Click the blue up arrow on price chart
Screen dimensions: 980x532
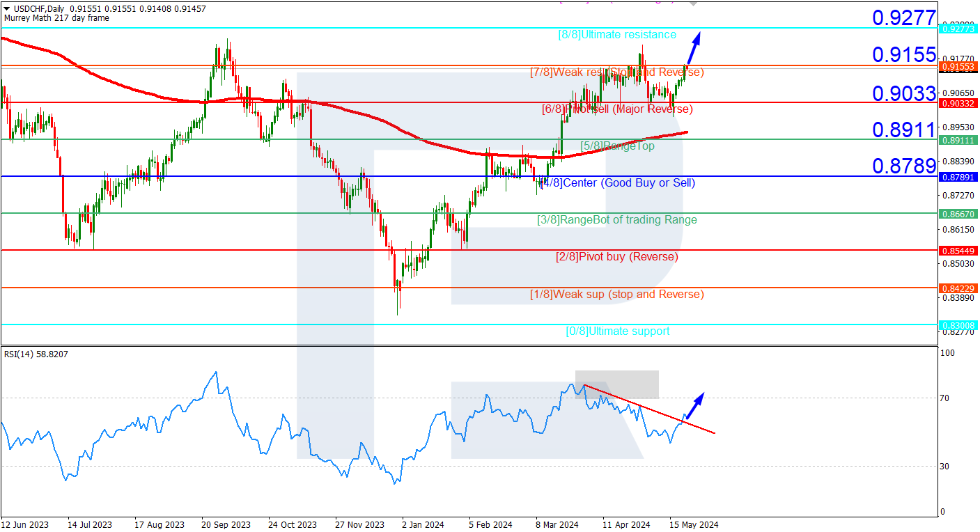point(694,47)
